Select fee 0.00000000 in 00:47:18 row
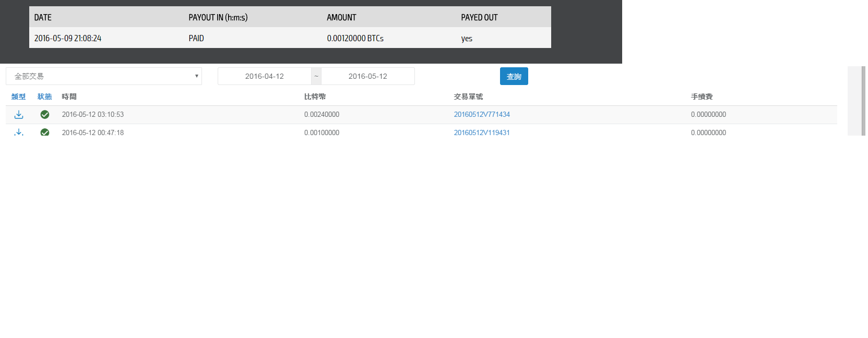The width and height of the screenshot is (868, 338). point(708,133)
